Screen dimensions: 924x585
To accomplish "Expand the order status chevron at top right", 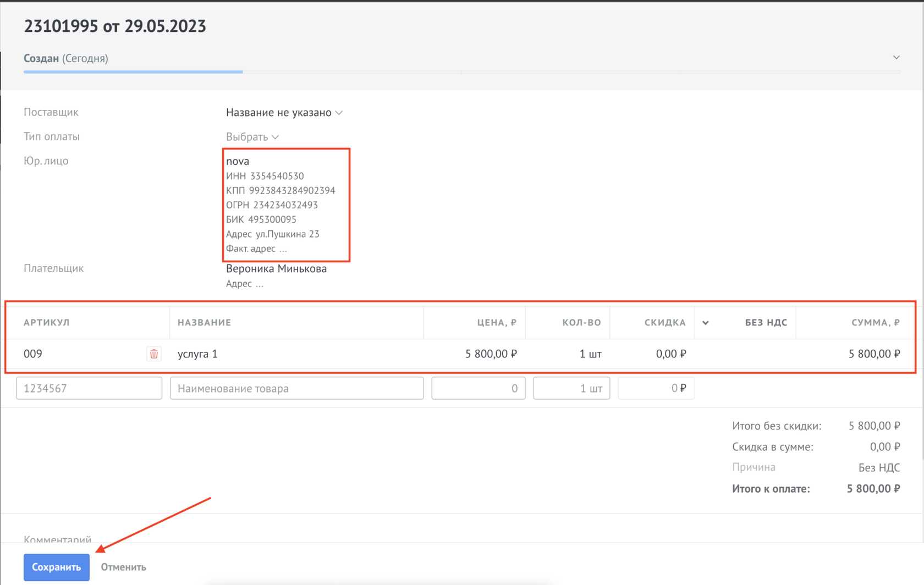I will tap(896, 58).
